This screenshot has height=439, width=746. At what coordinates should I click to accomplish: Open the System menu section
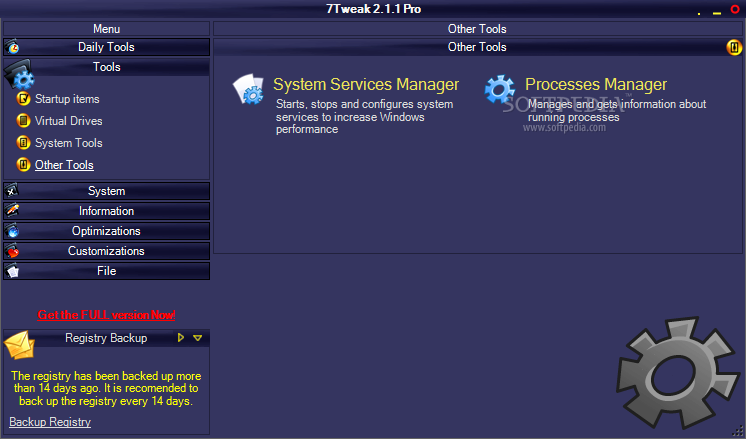[106, 191]
